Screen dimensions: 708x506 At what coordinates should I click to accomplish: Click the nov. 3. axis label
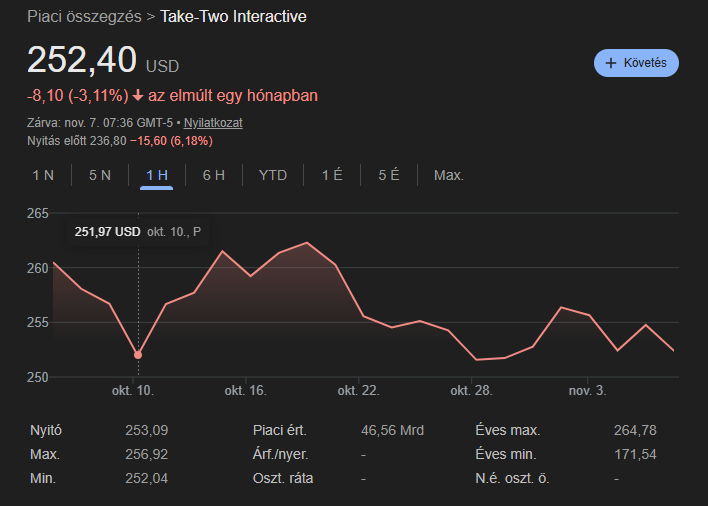(587, 391)
